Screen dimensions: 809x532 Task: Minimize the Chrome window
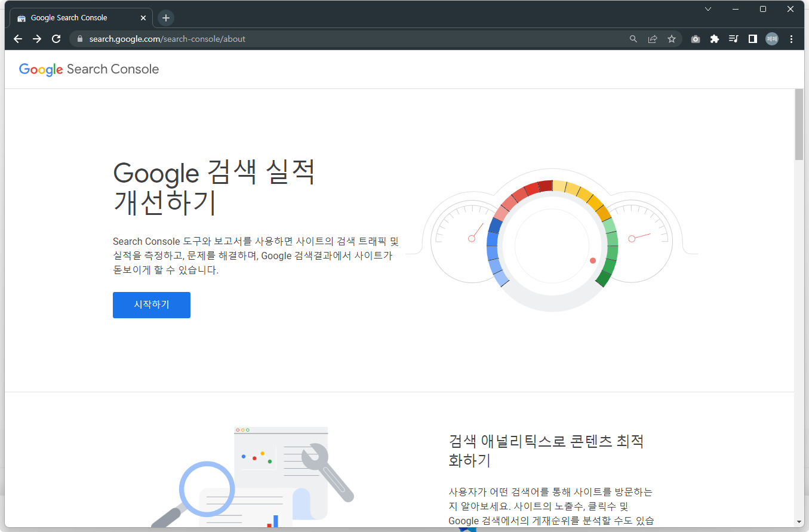[x=736, y=9]
